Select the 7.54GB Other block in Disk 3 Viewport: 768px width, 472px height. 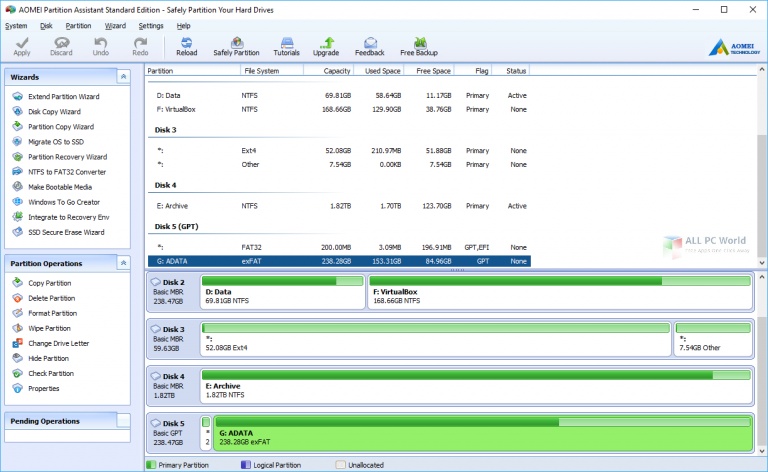click(713, 339)
